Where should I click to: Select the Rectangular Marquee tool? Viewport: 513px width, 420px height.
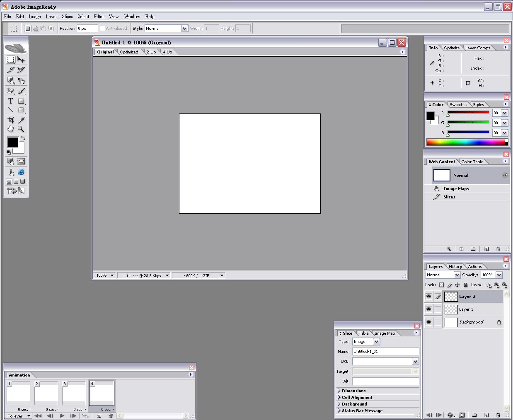point(11,60)
